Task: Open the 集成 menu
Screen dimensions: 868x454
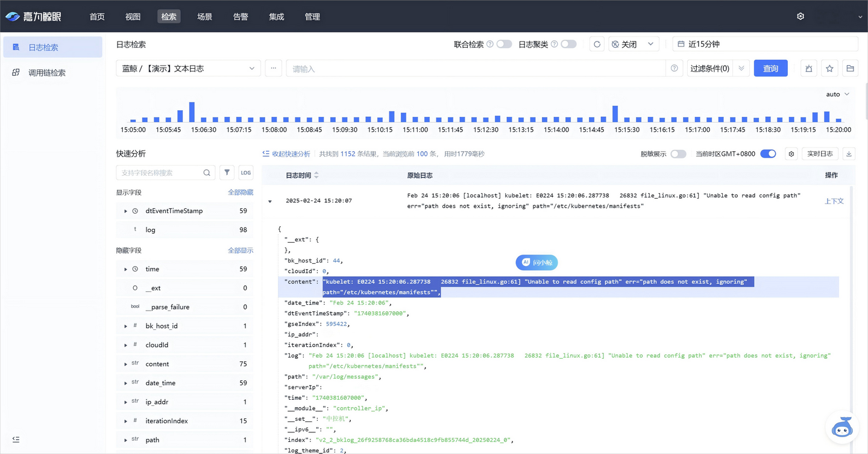Action: pyautogui.click(x=277, y=17)
